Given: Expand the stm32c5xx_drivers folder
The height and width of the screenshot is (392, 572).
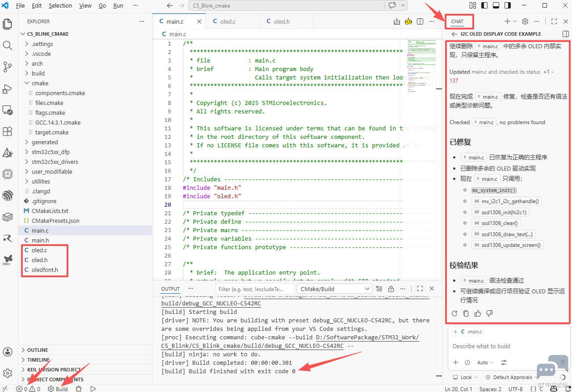Looking at the screenshot, I should pyautogui.click(x=55, y=162).
